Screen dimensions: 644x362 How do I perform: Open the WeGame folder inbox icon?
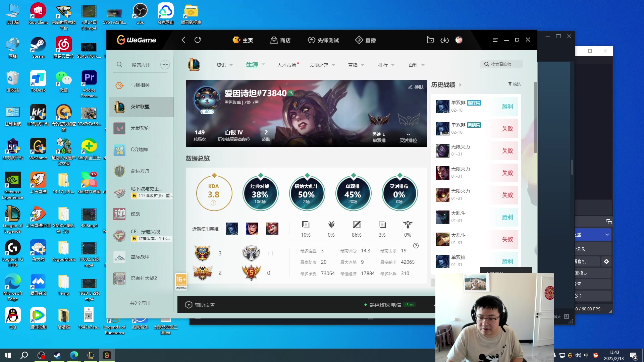431,40
